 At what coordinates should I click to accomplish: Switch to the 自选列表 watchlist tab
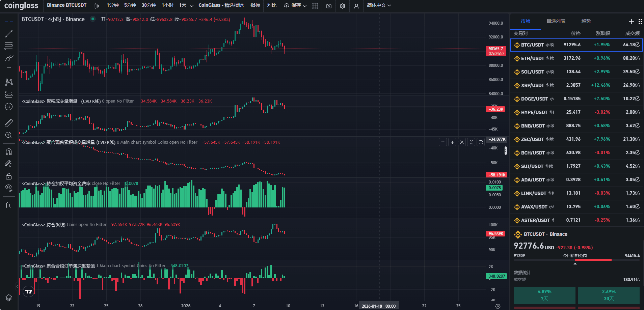556,21
